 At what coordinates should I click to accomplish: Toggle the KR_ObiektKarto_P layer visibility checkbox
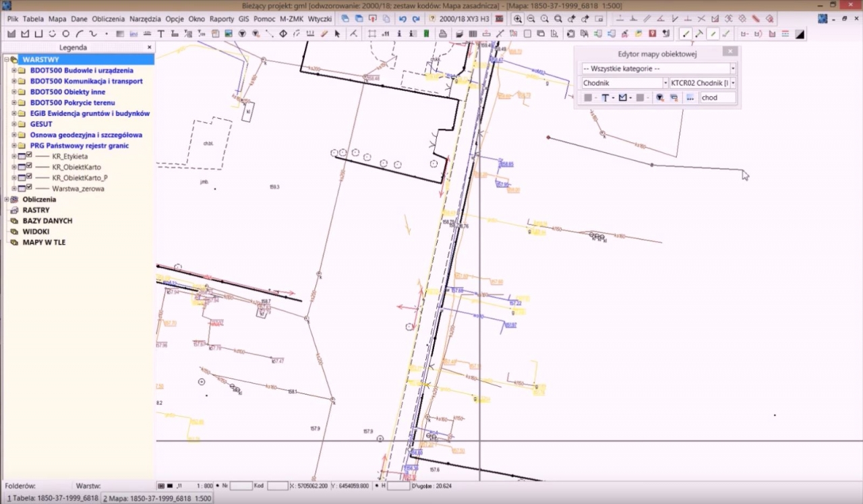click(29, 177)
